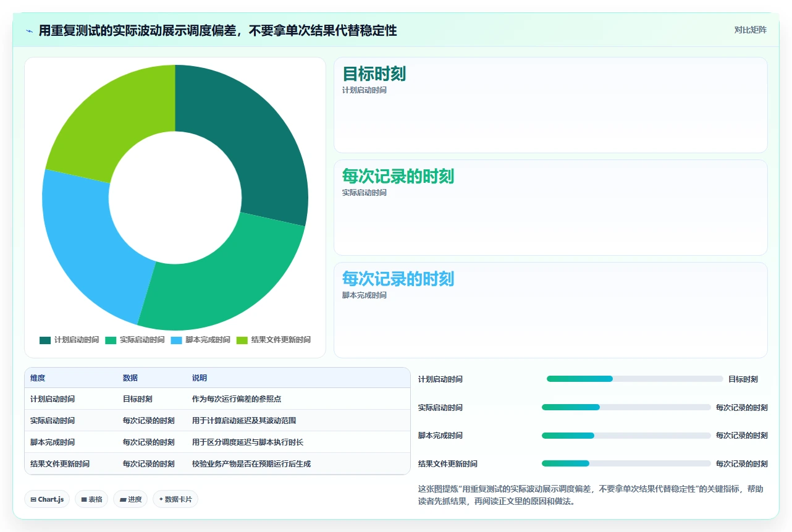Click the 进度 chip
The height and width of the screenshot is (532, 792).
[130, 499]
